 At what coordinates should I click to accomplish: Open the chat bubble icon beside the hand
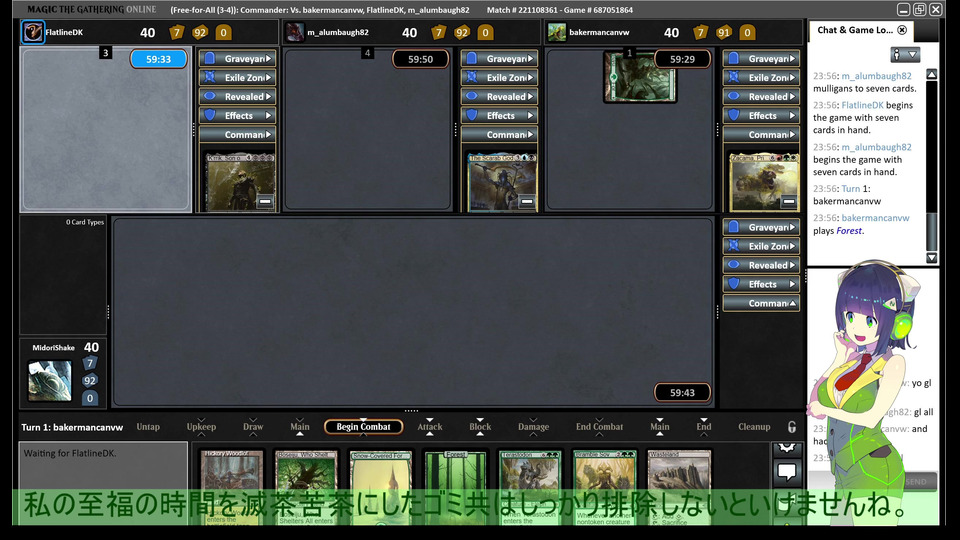(x=787, y=471)
